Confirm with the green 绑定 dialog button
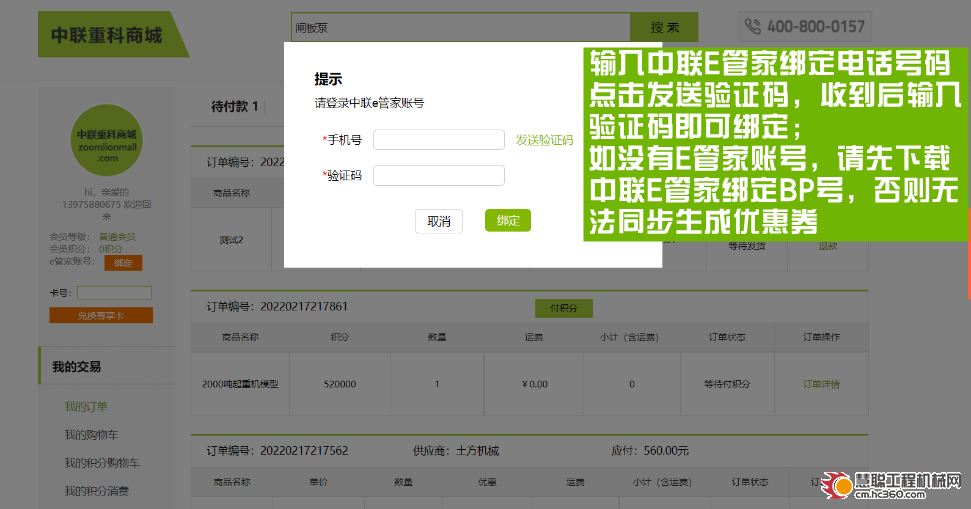971x509 pixels. click(508, 220)
